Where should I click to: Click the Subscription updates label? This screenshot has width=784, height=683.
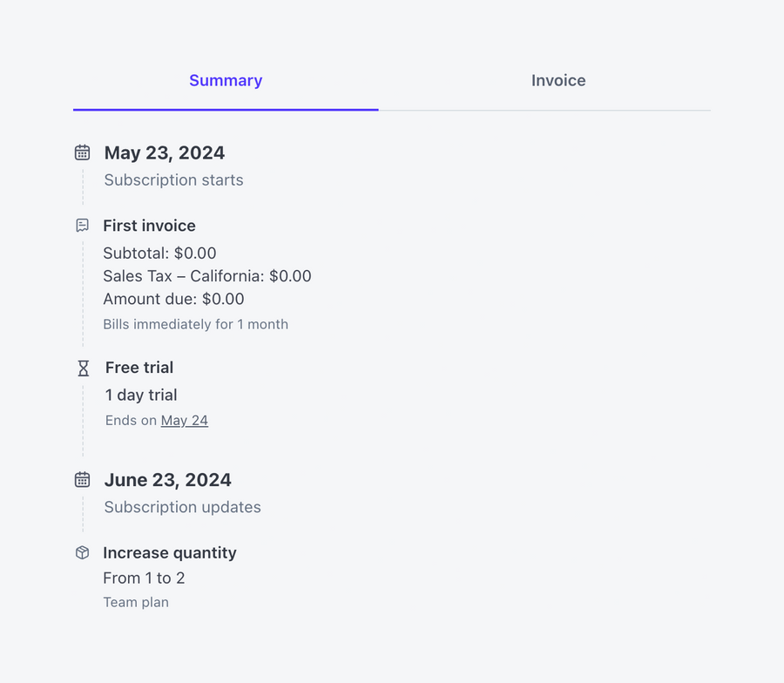[x=182, y=506]
